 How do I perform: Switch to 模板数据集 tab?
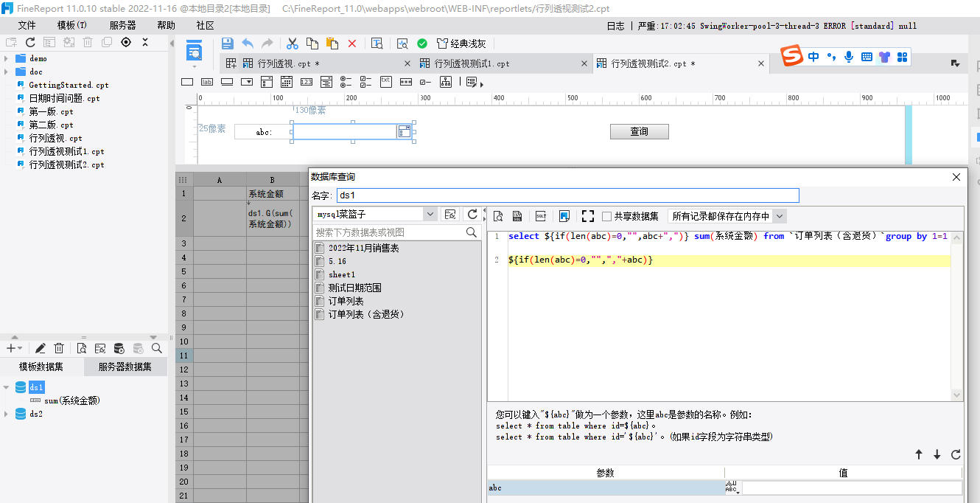tap(41, 367)
